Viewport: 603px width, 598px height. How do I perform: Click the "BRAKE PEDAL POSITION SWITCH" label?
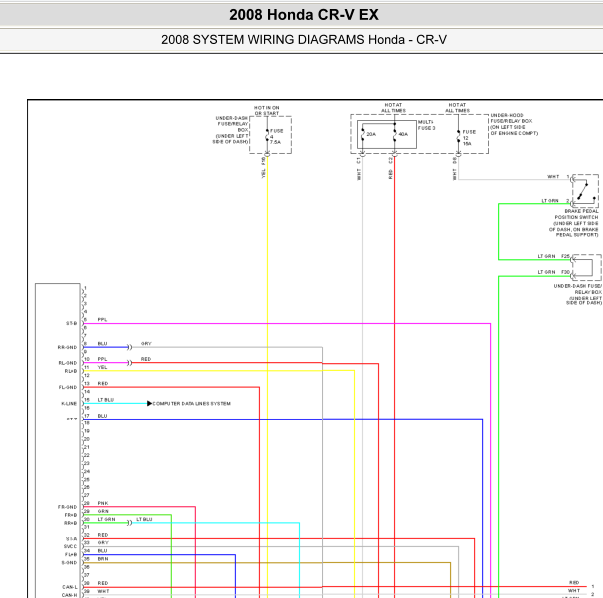point(576,223)
